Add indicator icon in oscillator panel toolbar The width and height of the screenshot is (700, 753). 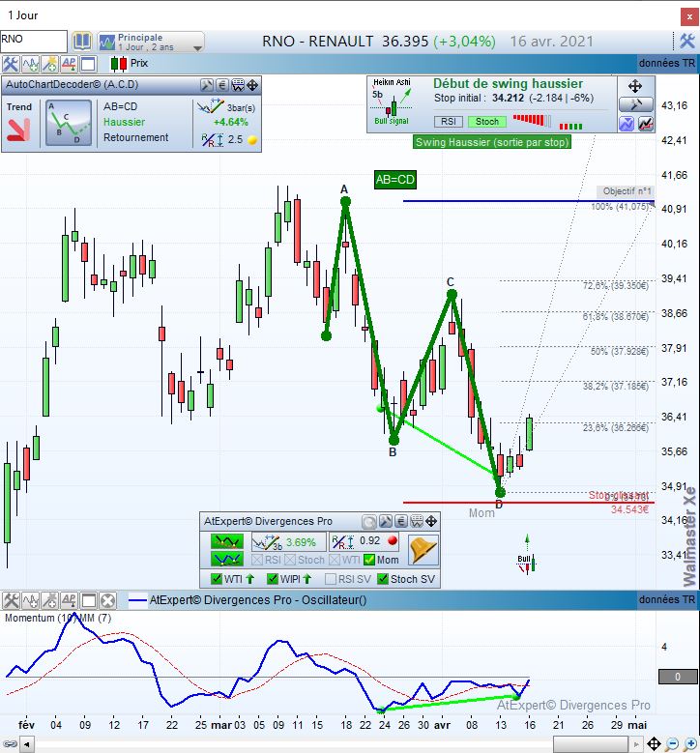coord(31,600)
